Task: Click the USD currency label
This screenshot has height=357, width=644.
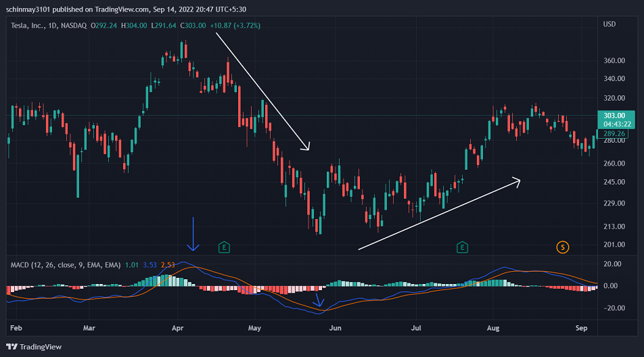Action: click(609, 24)
